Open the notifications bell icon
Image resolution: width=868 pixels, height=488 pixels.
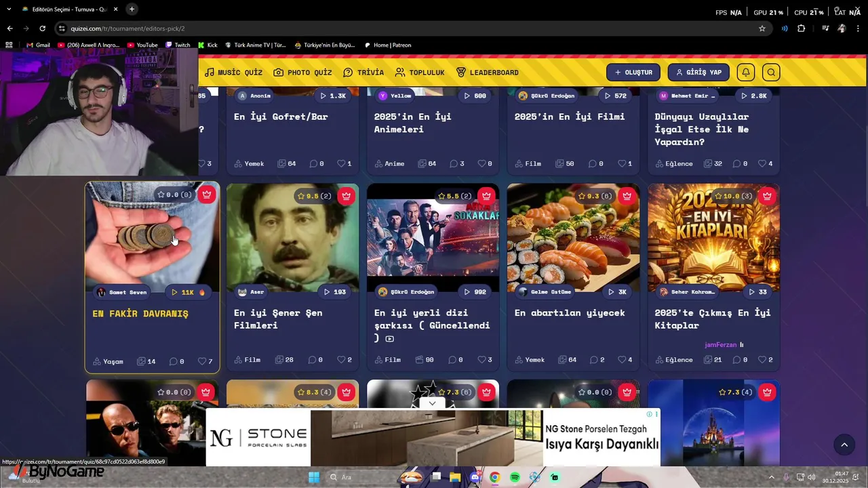point(746,73)
